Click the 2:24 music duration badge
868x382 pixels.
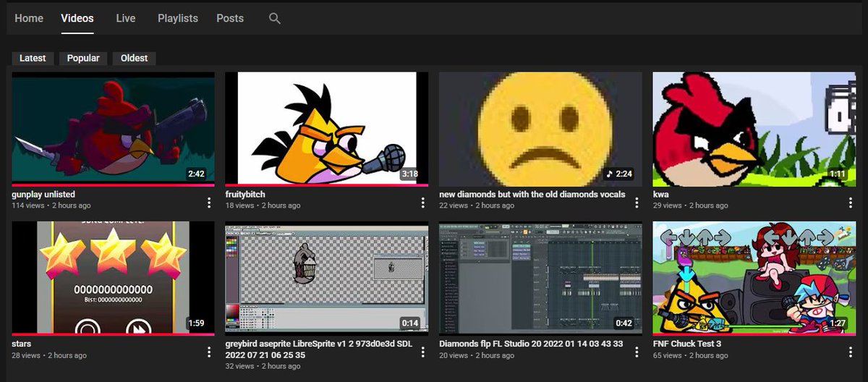click(x=619, y=174)
